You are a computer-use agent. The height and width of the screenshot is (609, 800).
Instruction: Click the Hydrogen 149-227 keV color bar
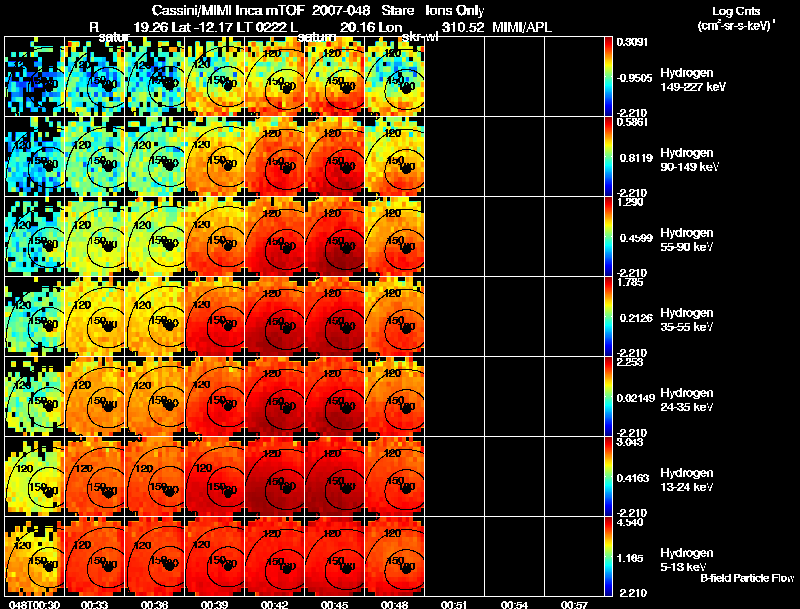(608, 77)
